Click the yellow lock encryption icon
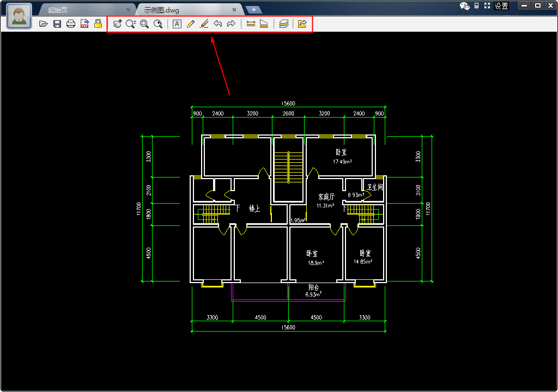Viewport: 558px width, 392px height. pos(98,23)
